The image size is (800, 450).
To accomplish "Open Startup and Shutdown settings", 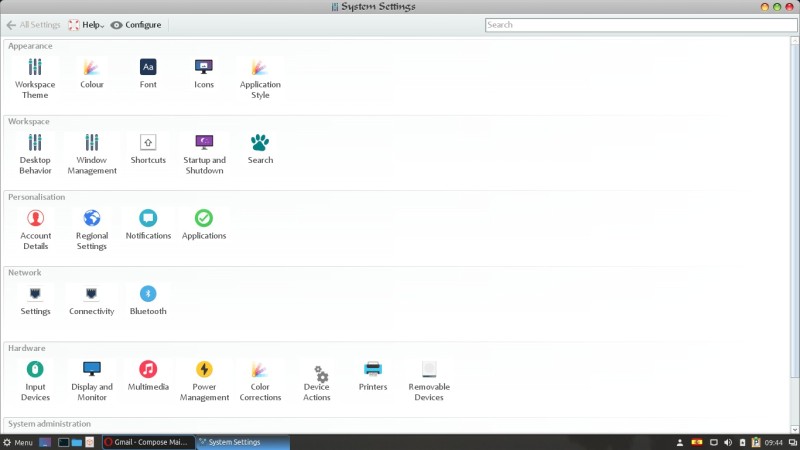I will pyautogui.click(x=204, y=154).
